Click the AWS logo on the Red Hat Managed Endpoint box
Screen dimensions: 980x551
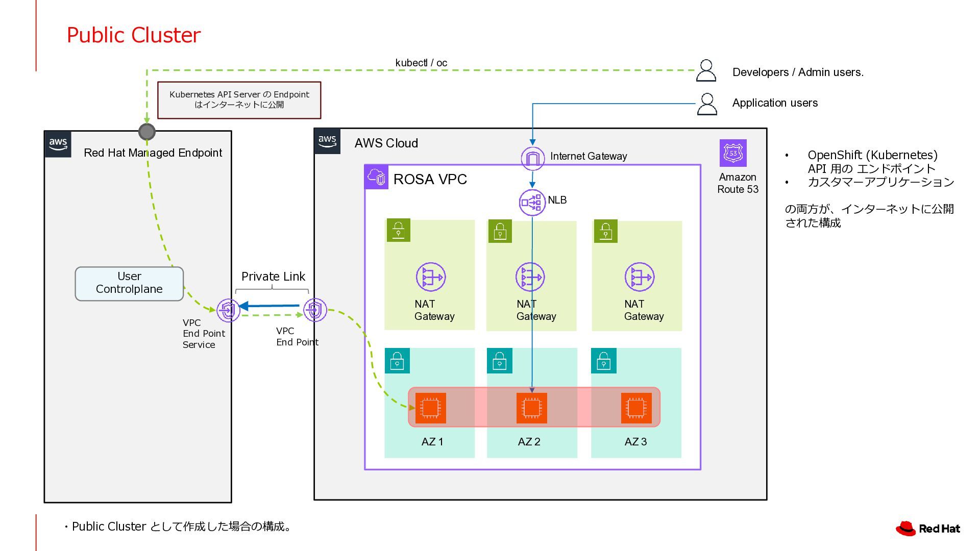(58, 144)
